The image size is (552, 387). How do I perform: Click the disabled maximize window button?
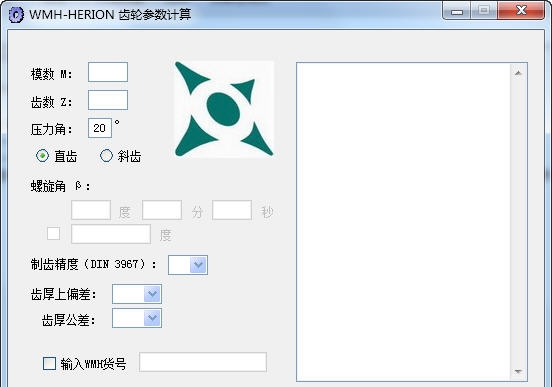coord(484,11)
